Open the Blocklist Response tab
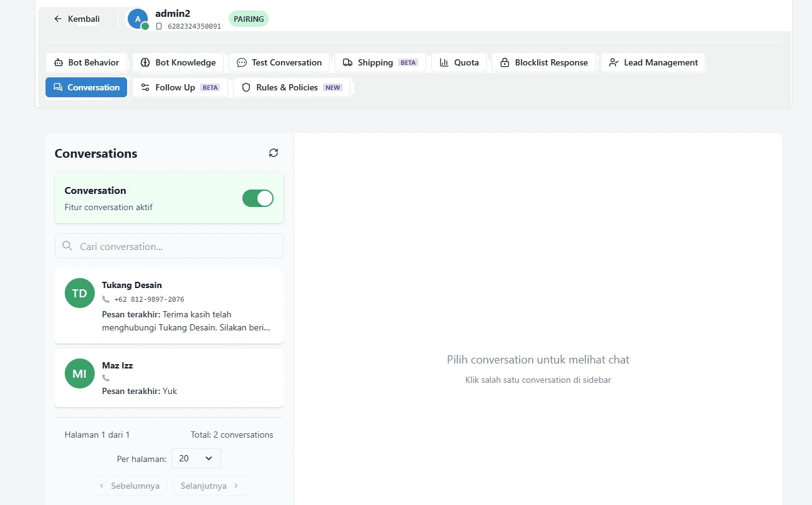 coord(544,62)
